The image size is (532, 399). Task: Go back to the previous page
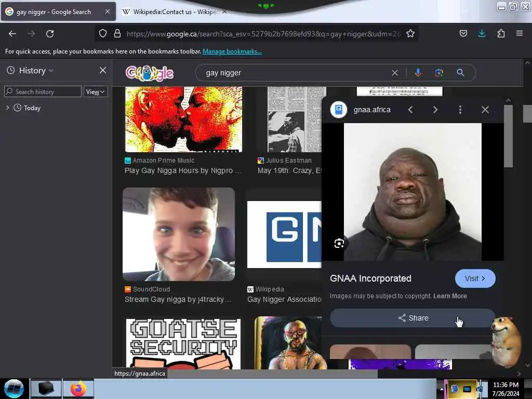[x=12, y=34]
